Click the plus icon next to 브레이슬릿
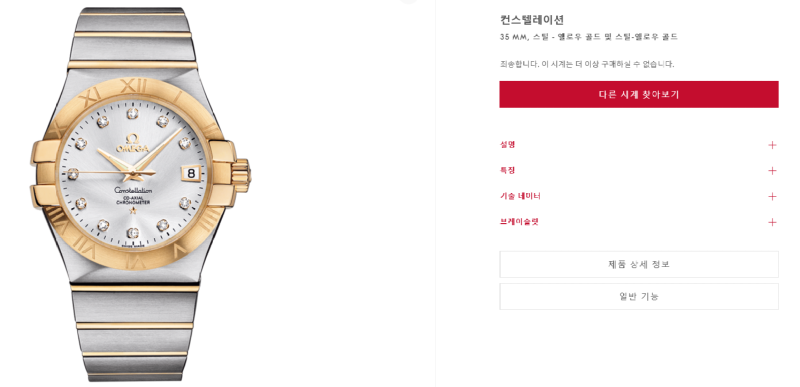This screenshot has width=800, height=387. (x=772, y=222)
